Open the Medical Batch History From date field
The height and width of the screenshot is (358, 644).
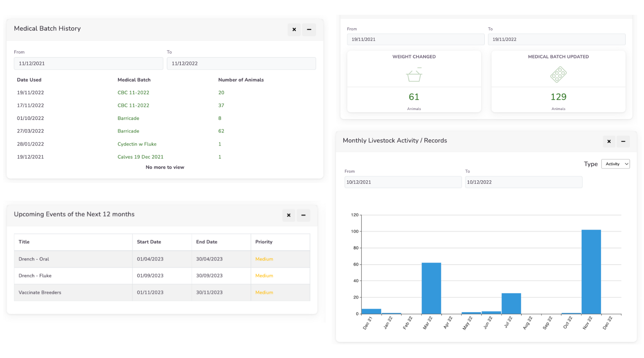click(x=88, y=63)
